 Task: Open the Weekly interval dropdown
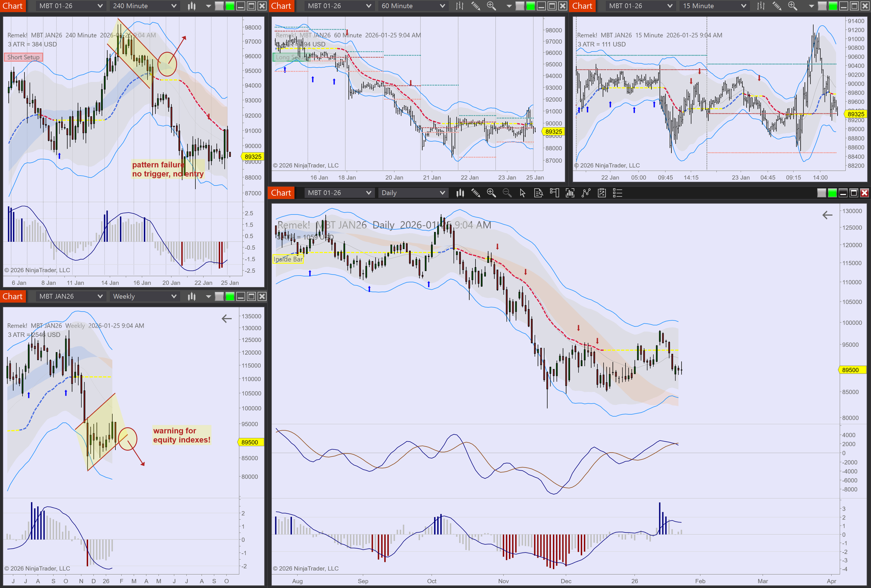144,296
